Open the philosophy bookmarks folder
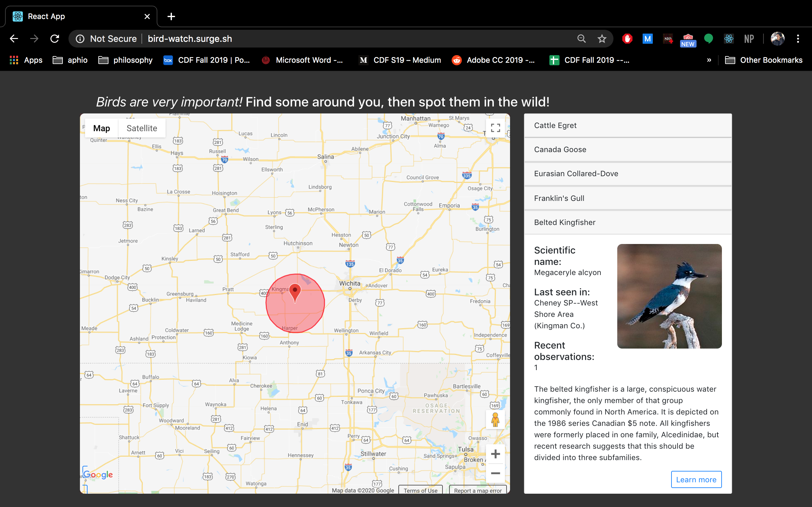Image resolution: width=812 pixels, height=507 pixels. tap(126, 60)
